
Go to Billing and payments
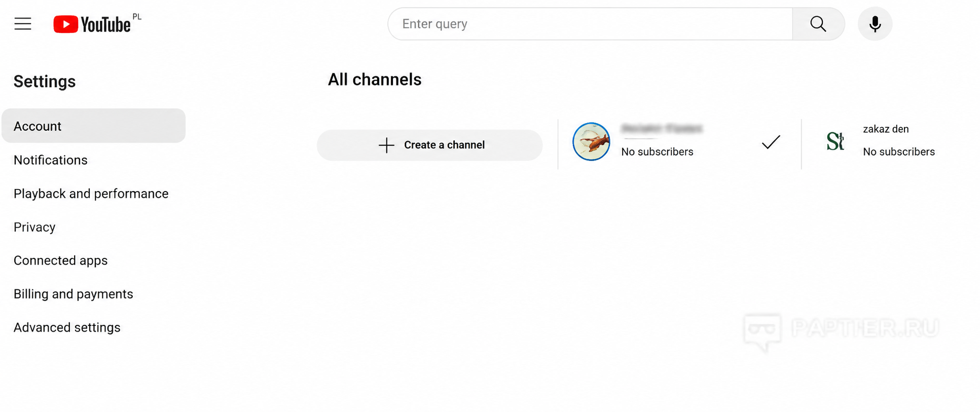[x=74, y=294]
